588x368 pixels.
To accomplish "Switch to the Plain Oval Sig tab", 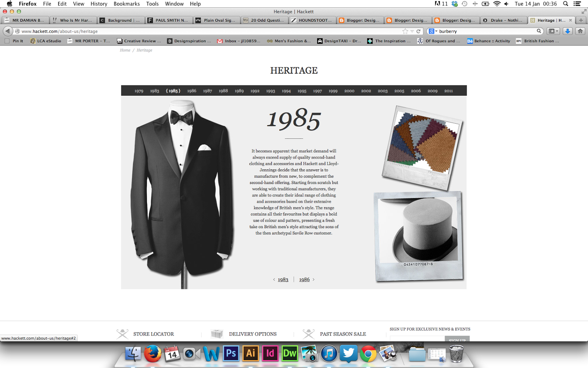I will click(x=216, y=20).
